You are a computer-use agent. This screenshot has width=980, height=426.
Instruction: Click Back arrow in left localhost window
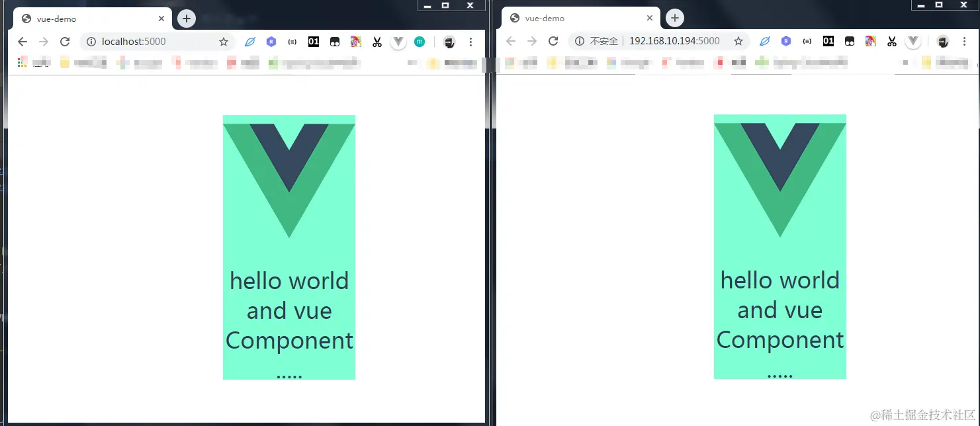[22, 42]
